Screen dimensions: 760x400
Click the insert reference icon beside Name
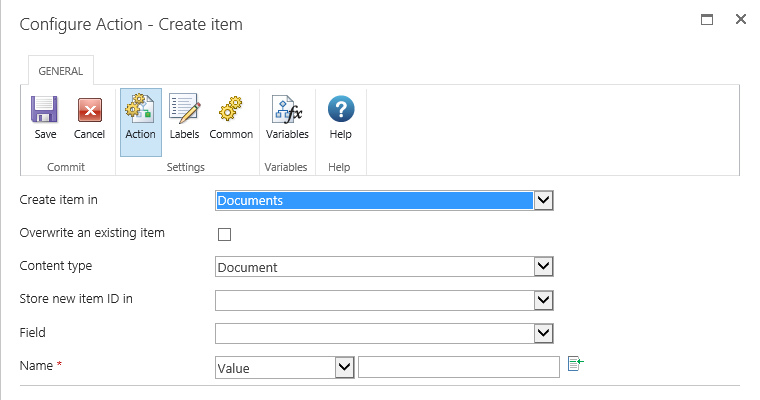click(x=575, y=364)
